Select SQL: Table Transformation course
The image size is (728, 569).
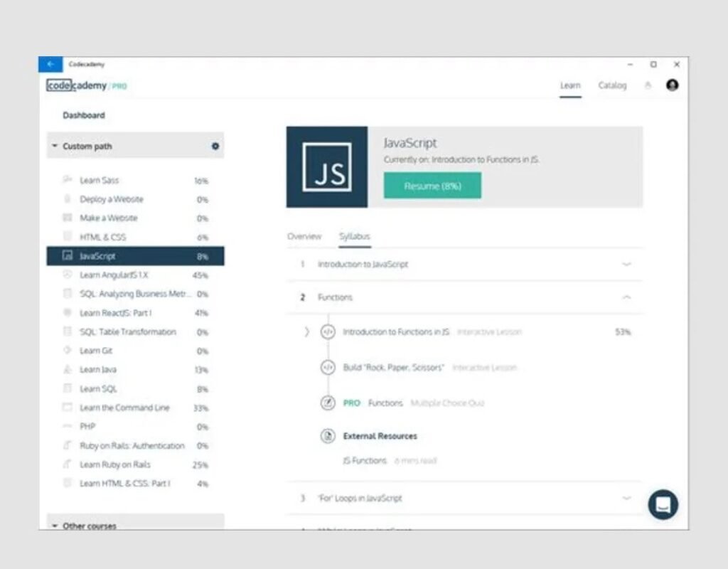(x=135, y=331)
